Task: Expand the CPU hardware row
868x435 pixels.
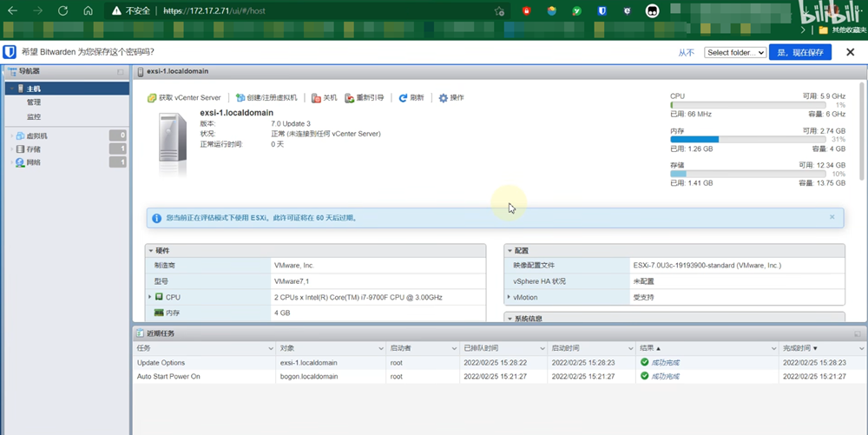Action: (x=150, y=297)
